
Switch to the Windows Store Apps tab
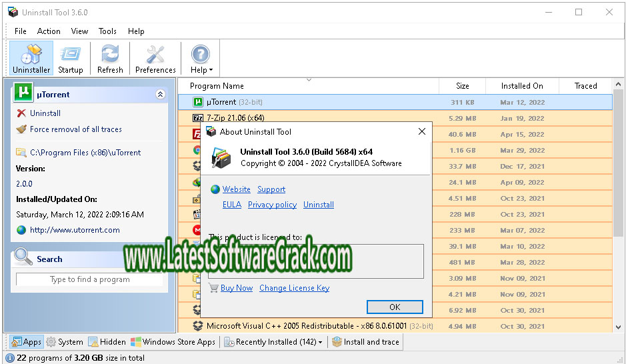173,342
